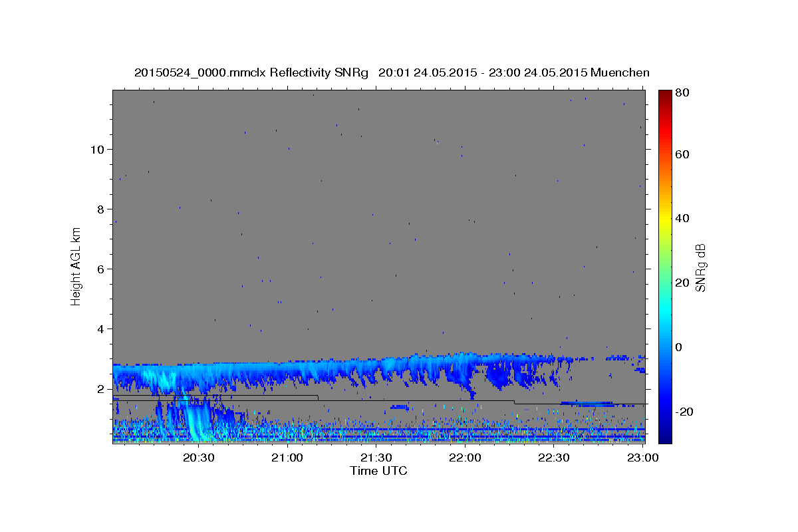Click the colorbar value 80

coord(682,92)
